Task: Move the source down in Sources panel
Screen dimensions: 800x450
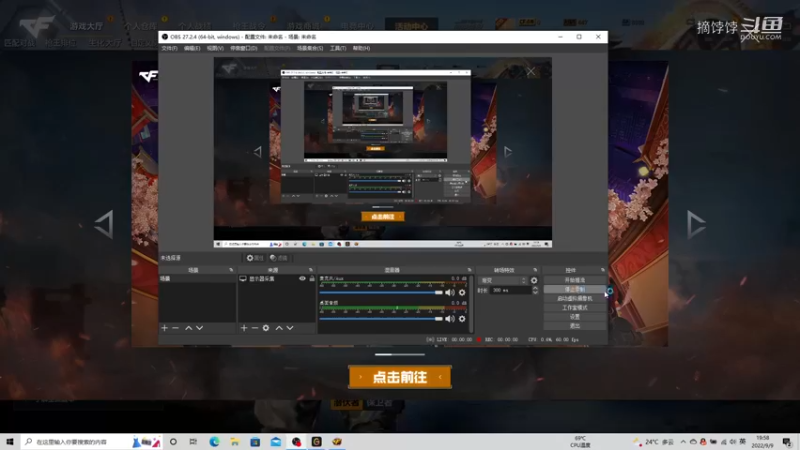Action: [290, 328]
